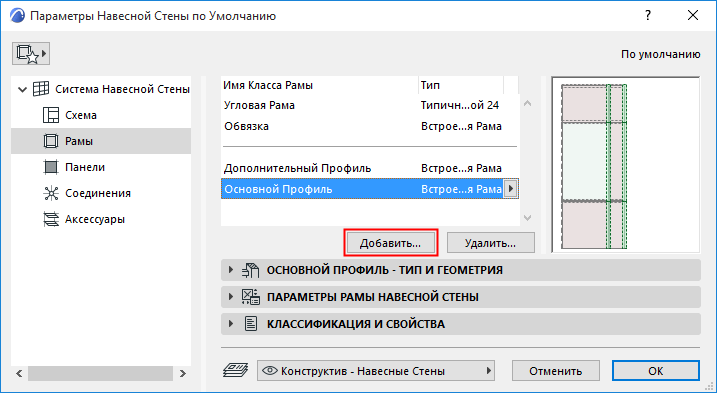Viewport: 717px width, 393px height.
Task: Click the Соединения junction icon
Action: 51,194
